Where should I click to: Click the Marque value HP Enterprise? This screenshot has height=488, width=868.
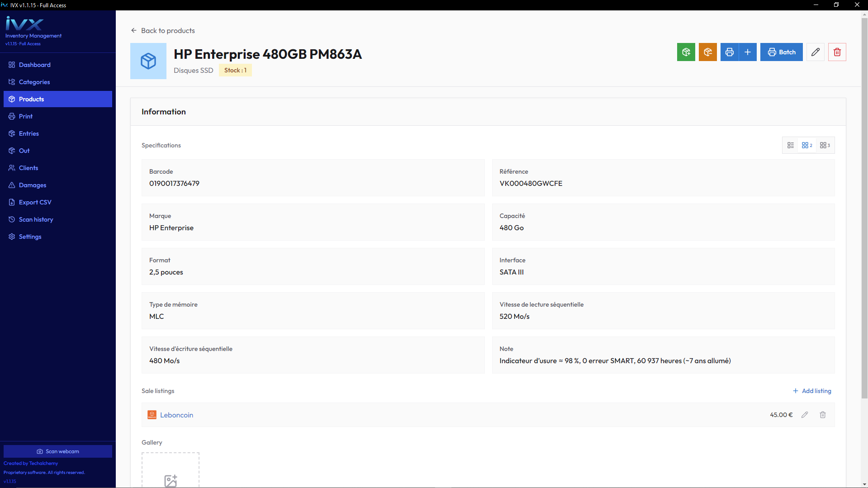[171, 227]
